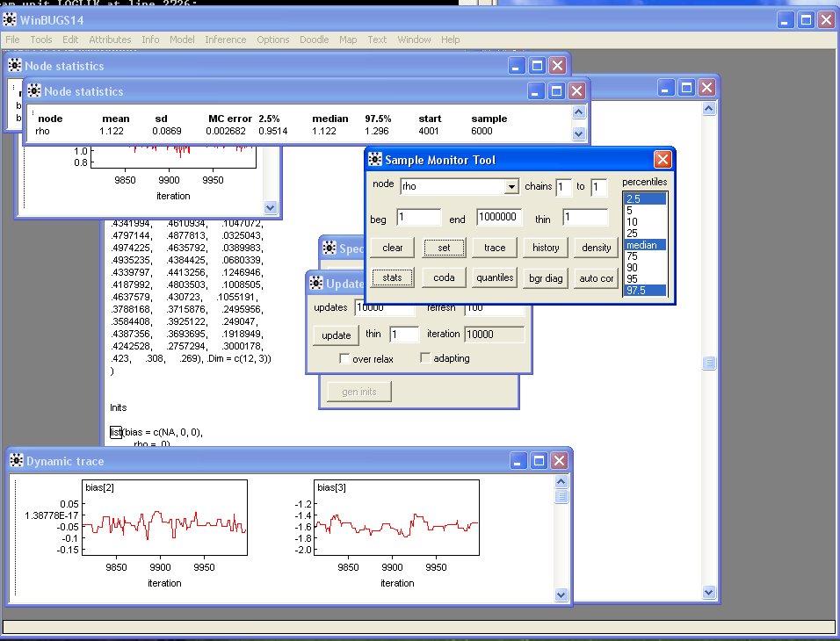Close the Sample Monitor Tool dialog
The height and width of the screenshot is (641, 840).
(x=663, y=159)
